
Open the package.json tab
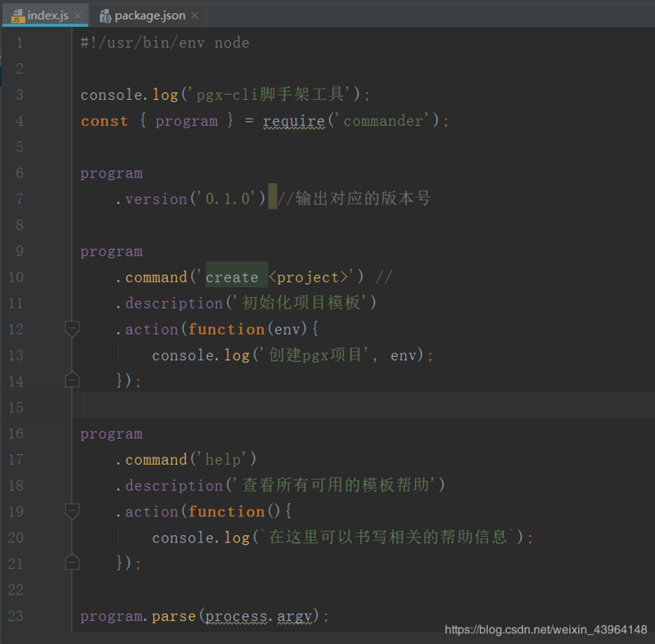(x=148, y=16)
